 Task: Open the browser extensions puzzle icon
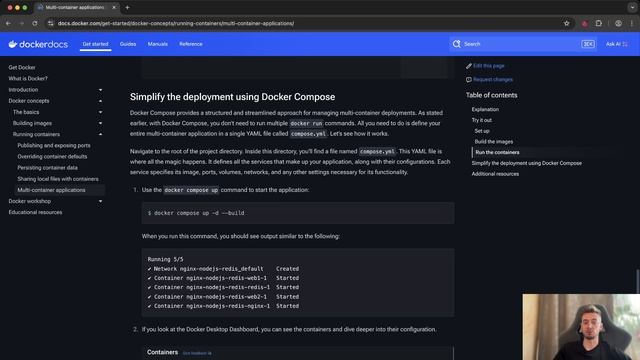click(x=599, y=24)
